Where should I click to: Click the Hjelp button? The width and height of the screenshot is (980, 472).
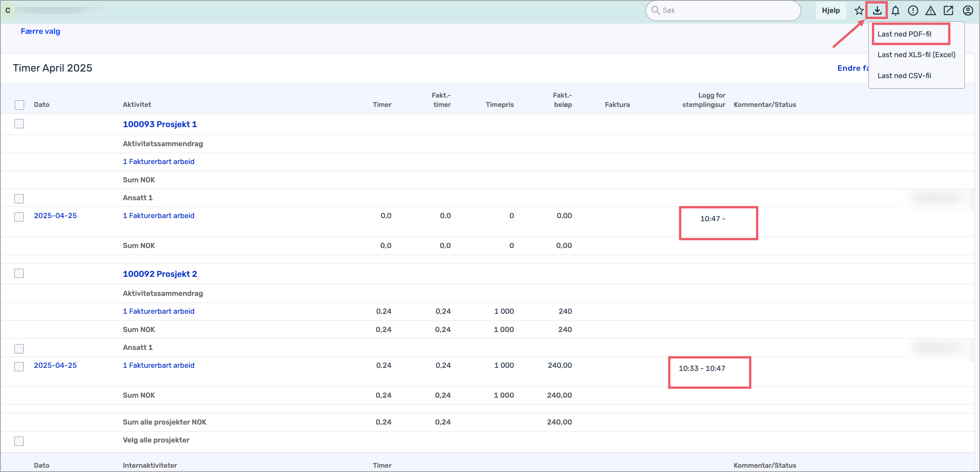(831, 10)
